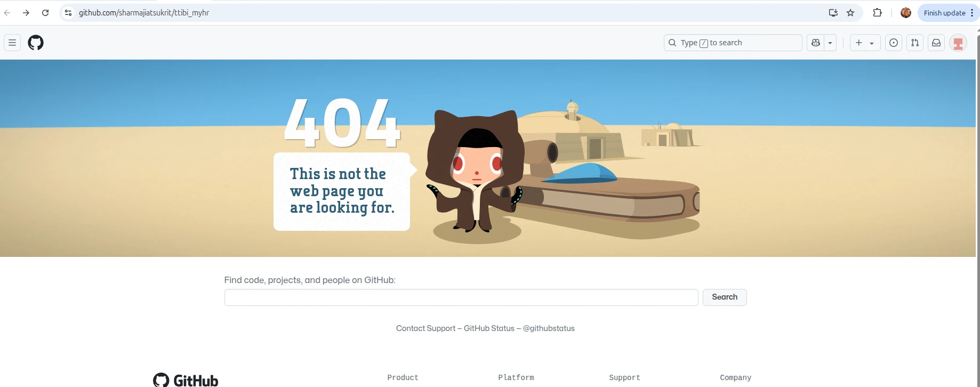Open Notifications inbox icon
The width and height of the screenshot is (980, 387).
point(936,43)
